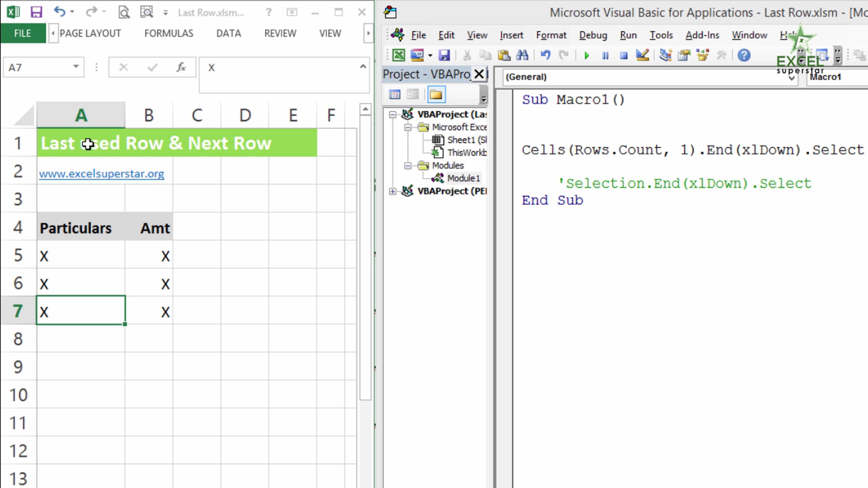This screenshot has height=488, width=868.
Task: Click View Microsoft Excel icon in VBA toolbar
Action: point(399,55)
